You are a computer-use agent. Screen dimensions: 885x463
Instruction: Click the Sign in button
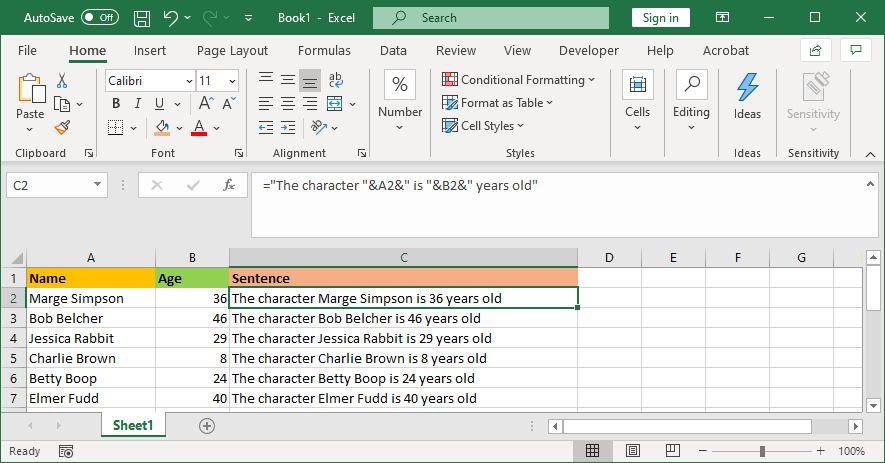[x=660, y=18]
